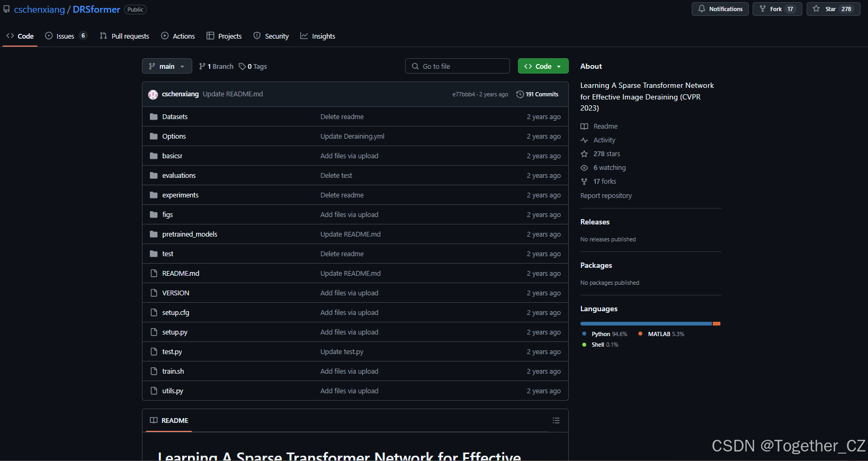Click the evaluations folder icon
Screen dimensions: 868x461
154,175
